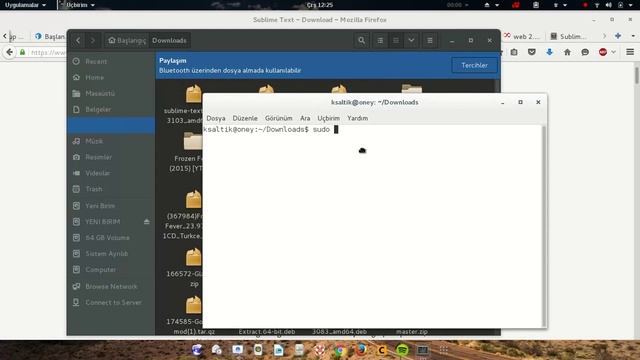
Task: Open the Firefox hamburger menu
Action: click(x=630, y=52)
